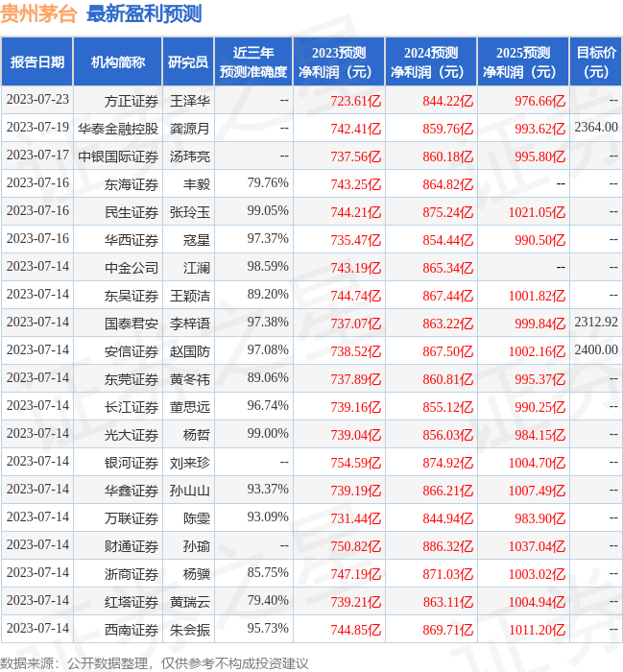Click accuracy value 99.05%

pyautogui.click(x=268, y=211)
